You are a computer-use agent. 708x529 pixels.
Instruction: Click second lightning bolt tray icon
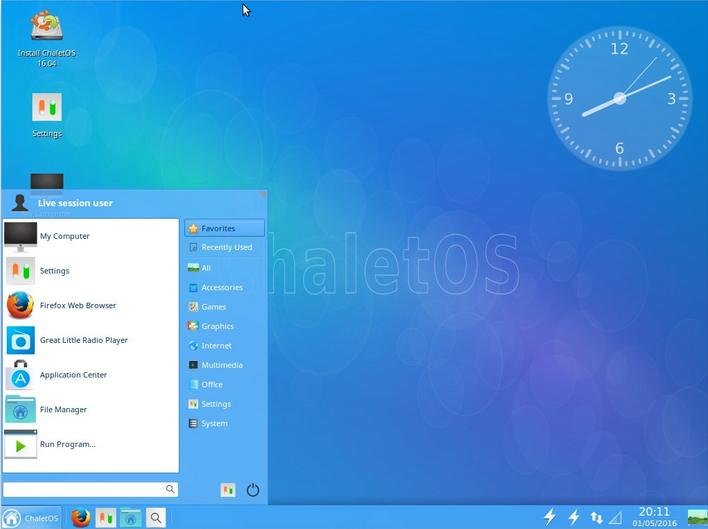(574, 517)
